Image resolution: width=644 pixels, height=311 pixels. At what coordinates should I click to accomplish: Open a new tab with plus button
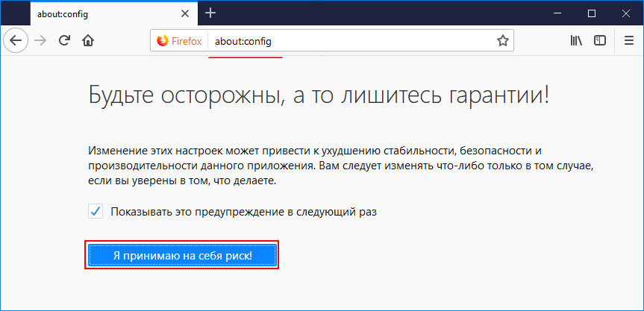pos(210,13)
